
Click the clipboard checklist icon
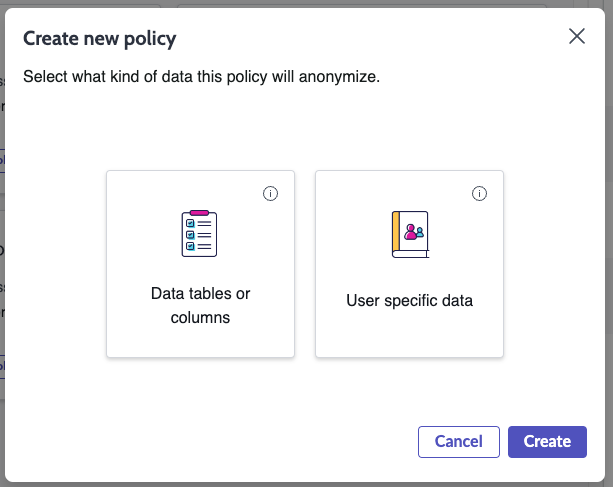pos(199,233)
